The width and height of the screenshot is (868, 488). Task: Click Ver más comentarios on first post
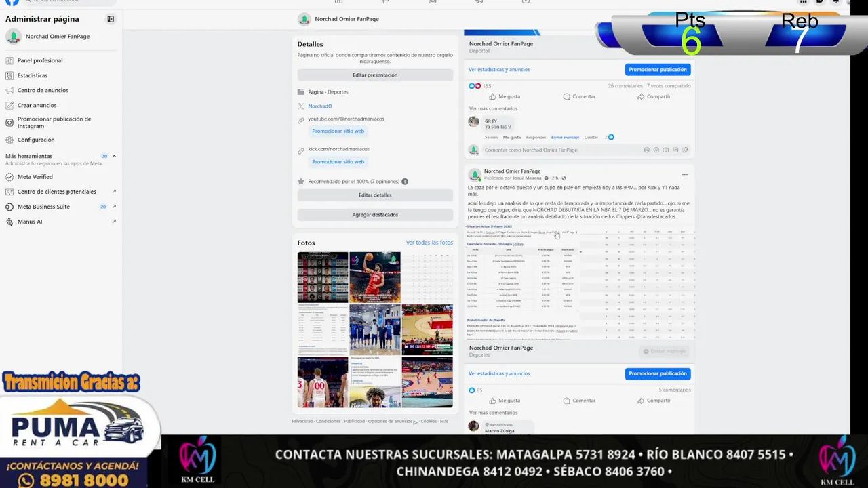pyautogui.click(x=493, y=108)
